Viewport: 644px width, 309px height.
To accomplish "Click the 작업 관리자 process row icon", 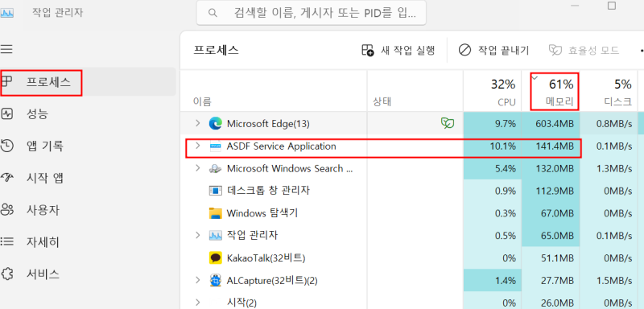I will pos(215,235).
